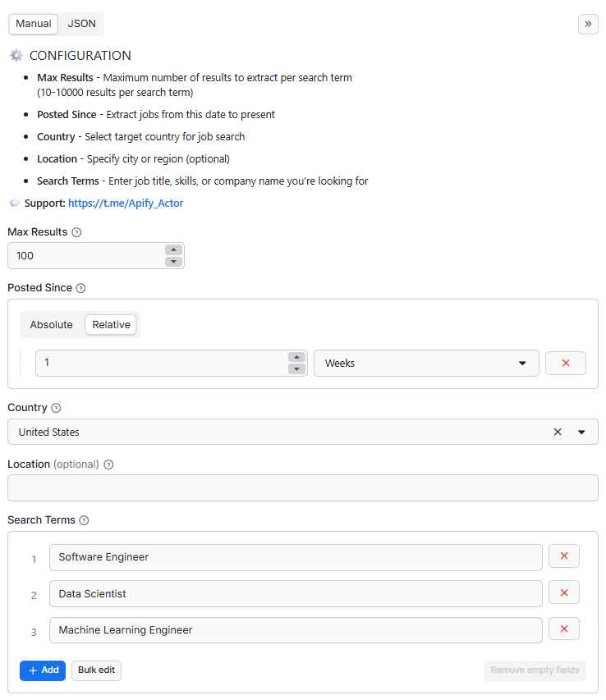Image resolution: width=606 pixels, height=700 pixels.
Task: Open the Posted Since help tooltip
Action: coord(80,288)
